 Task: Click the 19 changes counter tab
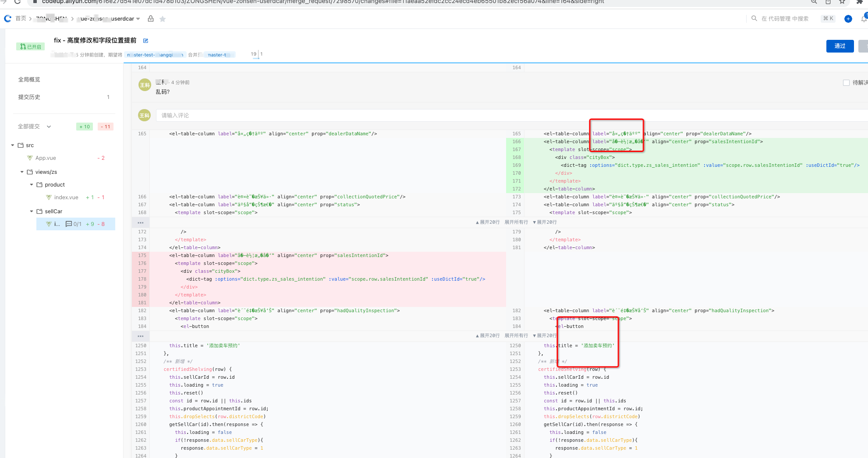[254, 54]
